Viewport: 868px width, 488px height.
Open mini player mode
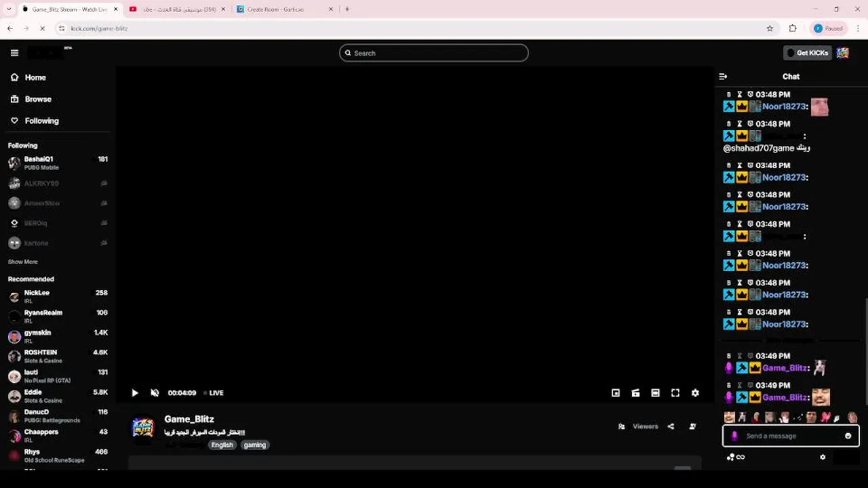[616, 393]
